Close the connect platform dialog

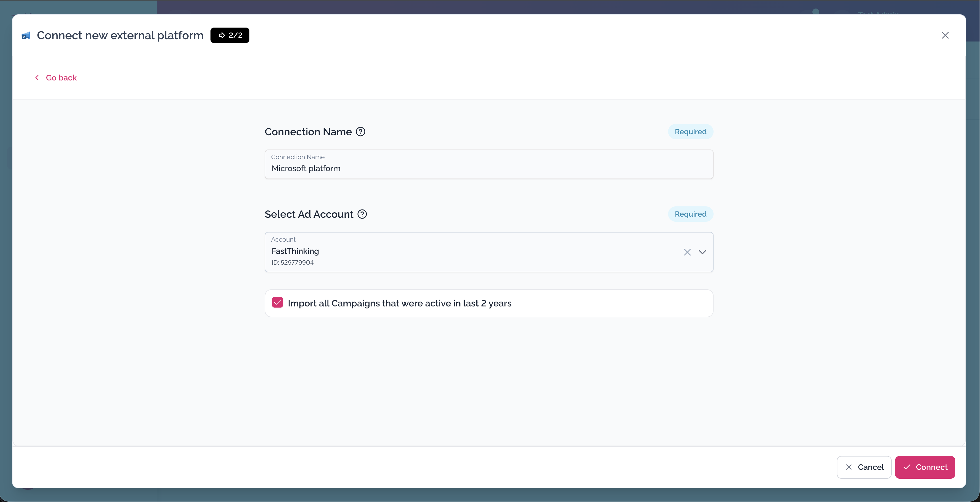click(945, 36)
